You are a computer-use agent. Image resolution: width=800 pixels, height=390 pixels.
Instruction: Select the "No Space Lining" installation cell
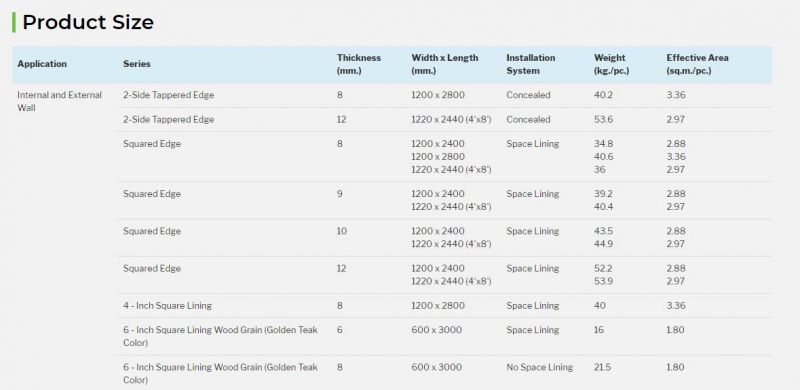(x=539, y=368)
